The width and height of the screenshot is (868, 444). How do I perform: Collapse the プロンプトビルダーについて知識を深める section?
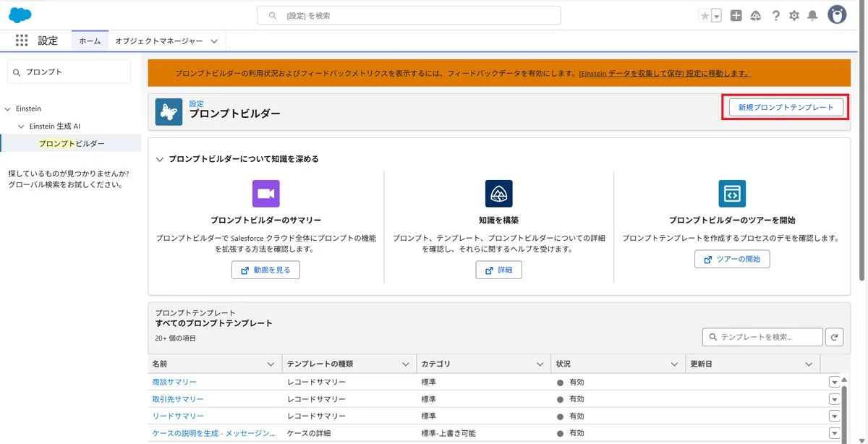pyautogui.click(x=160, y=159)
